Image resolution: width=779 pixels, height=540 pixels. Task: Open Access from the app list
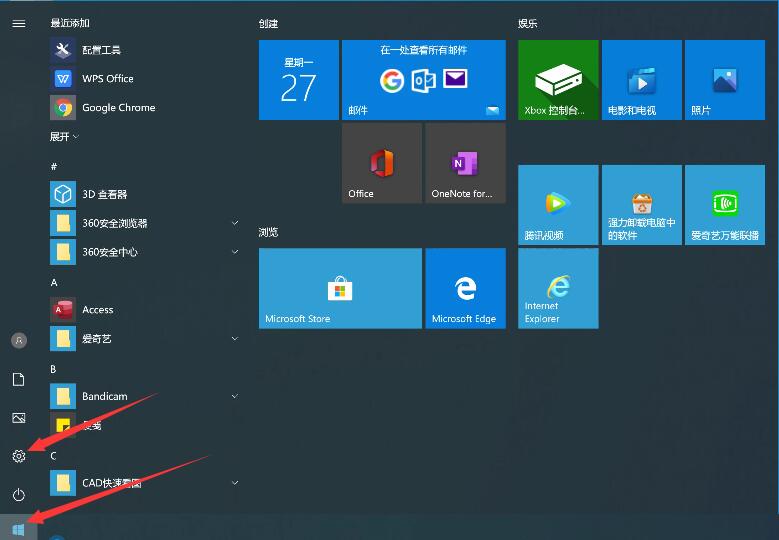(144, 309)
